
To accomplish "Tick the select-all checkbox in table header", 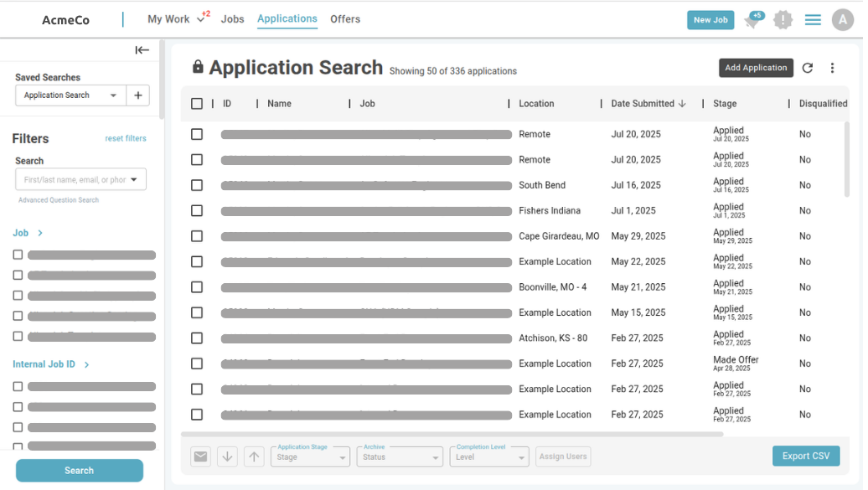I will [x=197, y=104].
